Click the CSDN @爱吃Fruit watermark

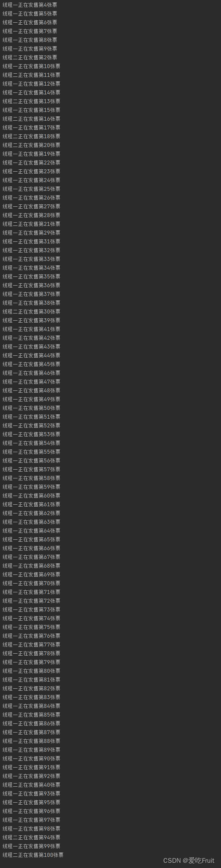tap(189, 860)
